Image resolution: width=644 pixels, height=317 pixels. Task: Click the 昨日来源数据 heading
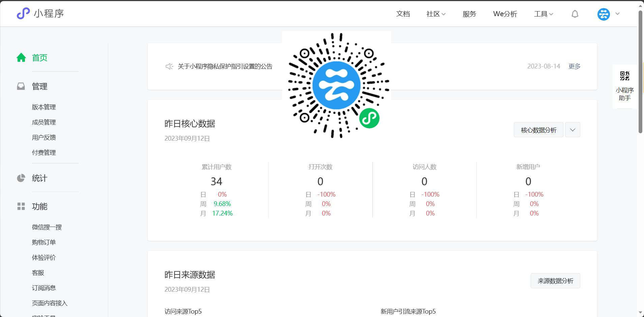click(190, 275)
